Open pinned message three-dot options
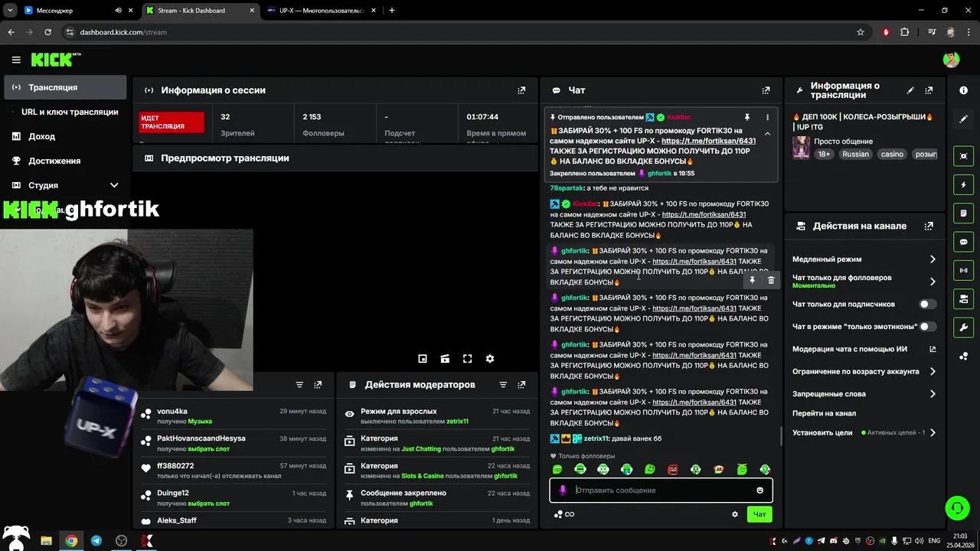 (x=767, y=117)
